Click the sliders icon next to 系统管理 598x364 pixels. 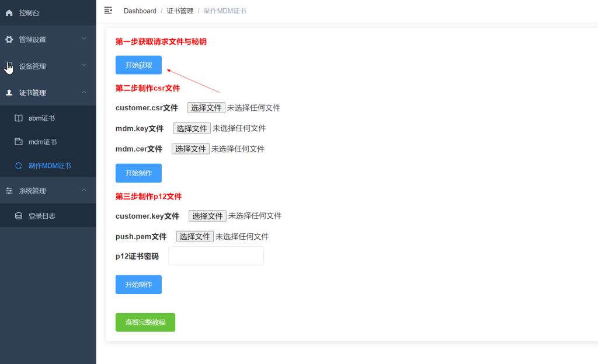pos(9,190)
